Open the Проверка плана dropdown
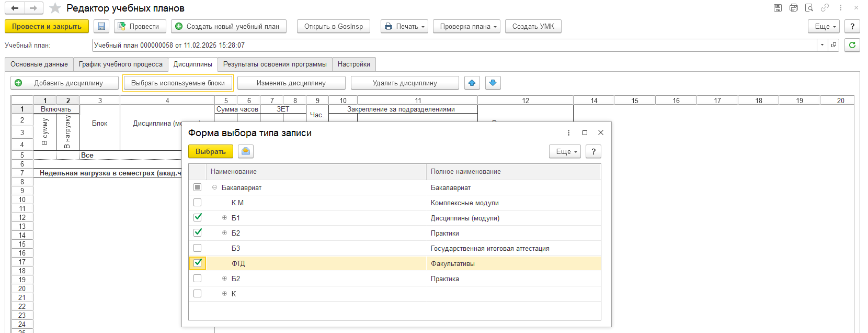Viewport: 868px width, 333px height. [x=466, y=26]
